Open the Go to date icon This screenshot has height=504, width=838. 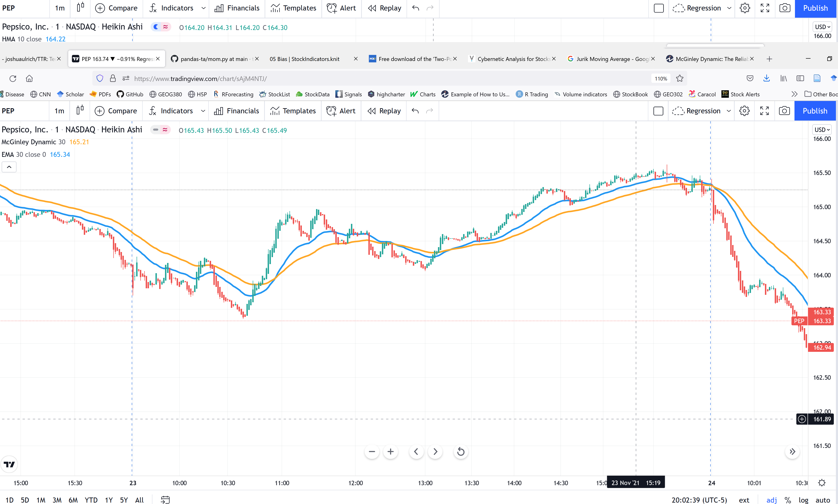pyautogui.click(x=165, y=500)
